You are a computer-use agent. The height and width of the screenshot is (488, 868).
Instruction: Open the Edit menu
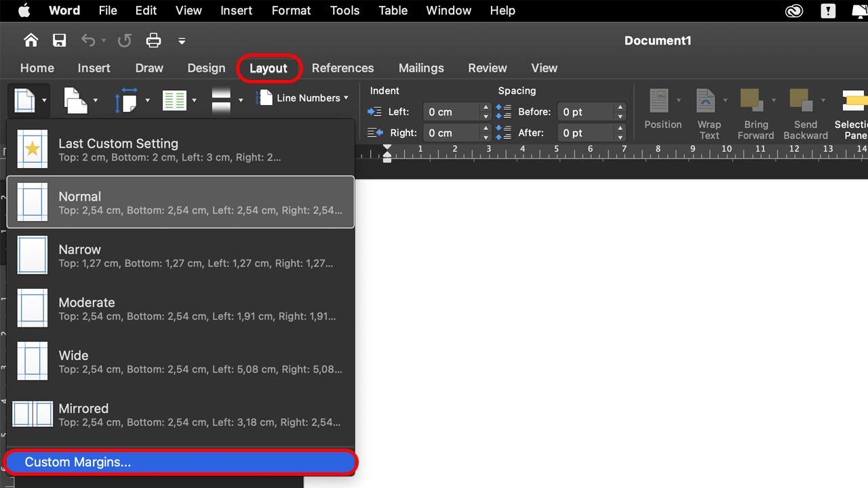(x=146, y=10)
